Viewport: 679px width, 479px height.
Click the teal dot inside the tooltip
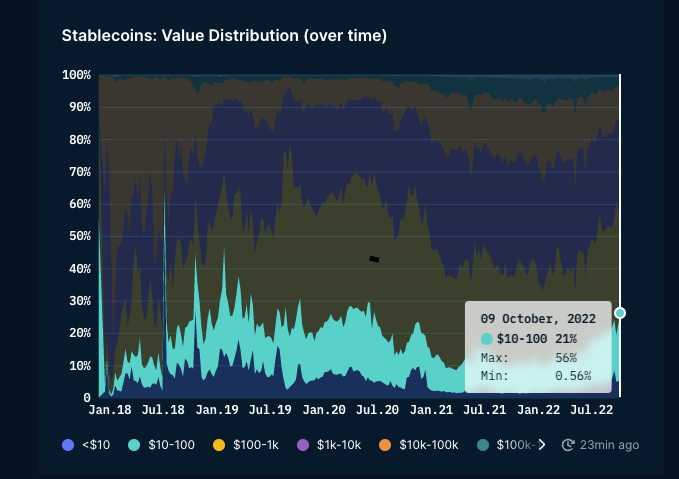486,339
